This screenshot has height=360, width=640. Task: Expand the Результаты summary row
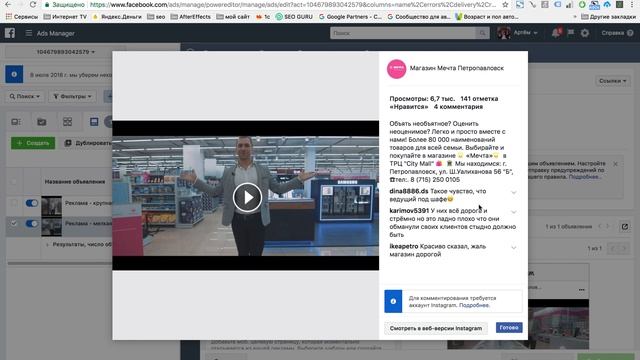[47, 244]
